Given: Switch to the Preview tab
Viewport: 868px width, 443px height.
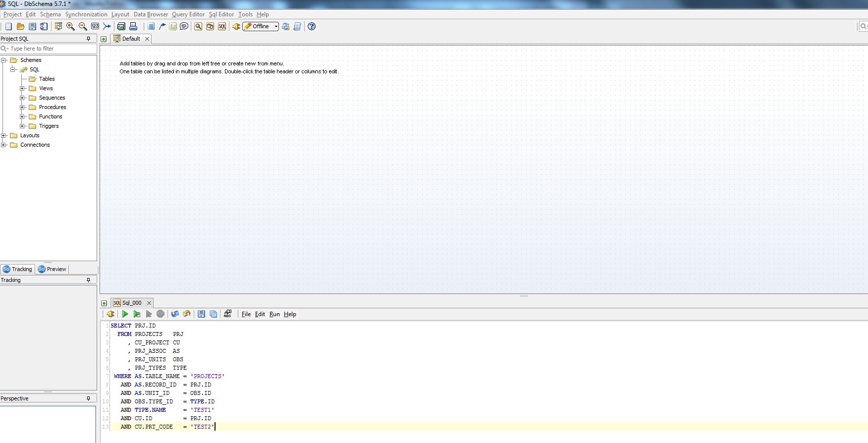Looking at the screenshot, I should 52,269.
